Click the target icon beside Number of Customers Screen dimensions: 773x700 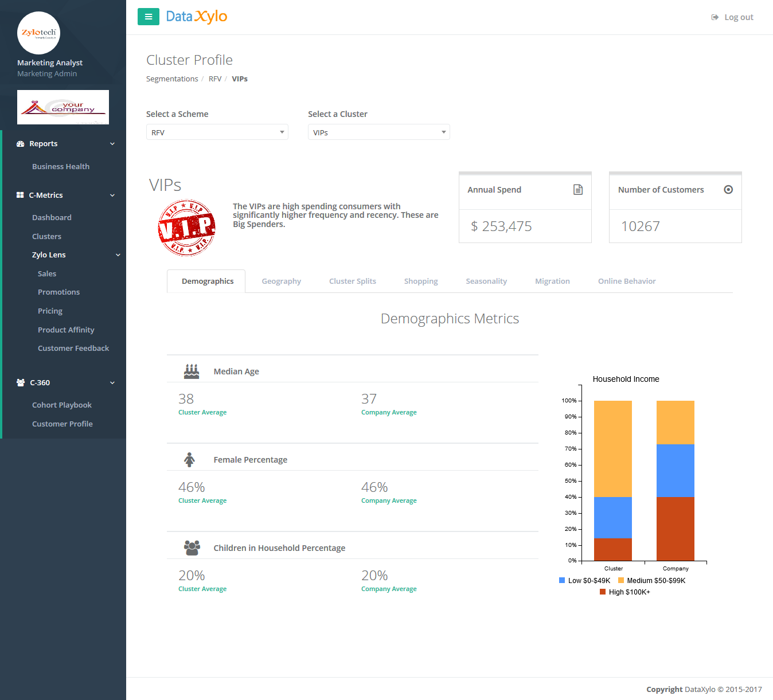pyautogui.click(x=728, y=190)
